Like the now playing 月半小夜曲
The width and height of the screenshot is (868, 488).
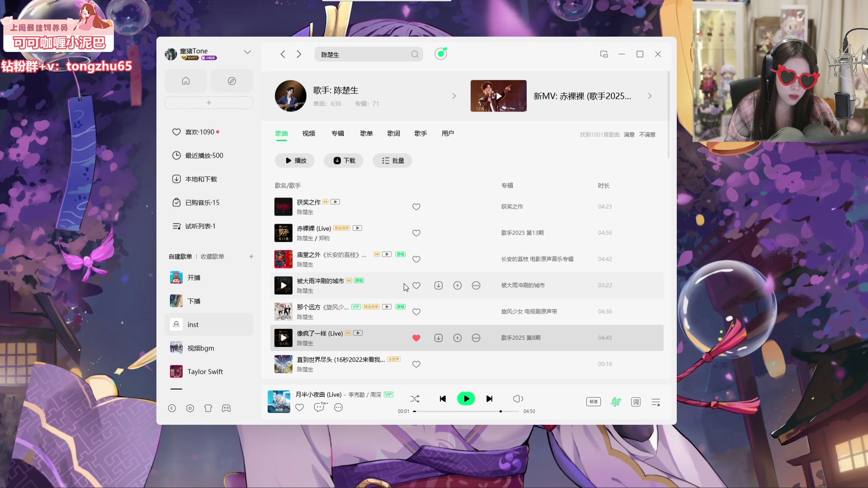299,408
